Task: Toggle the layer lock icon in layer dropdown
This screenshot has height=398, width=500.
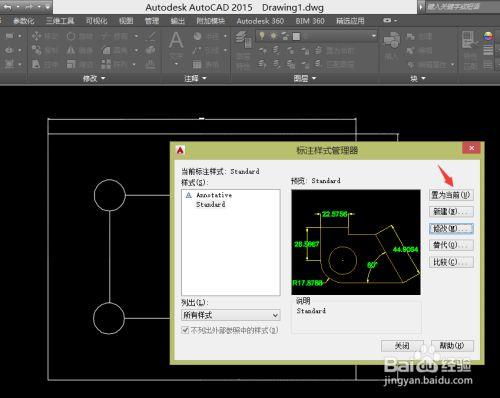Action: pos(285,36)
